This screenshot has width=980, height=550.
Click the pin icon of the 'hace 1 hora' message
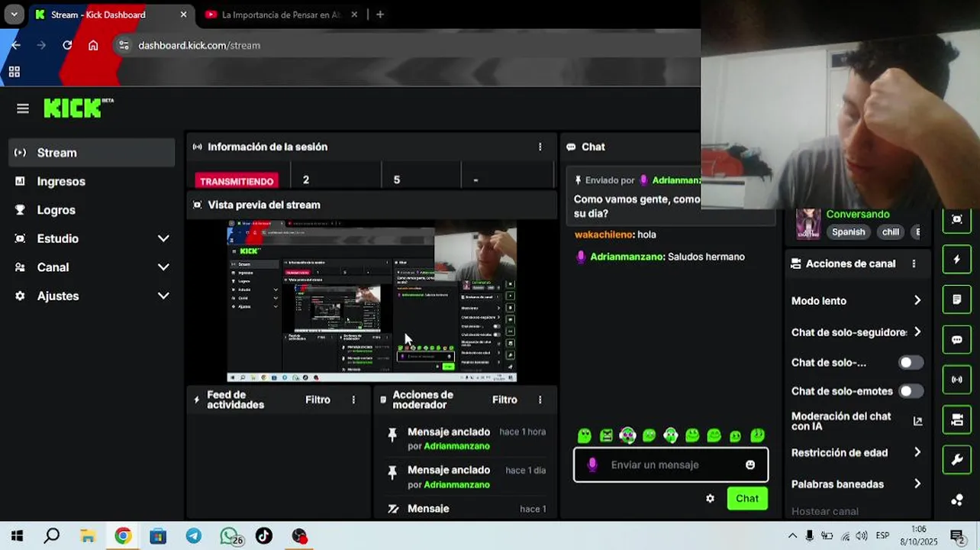[x=392, y=435]
